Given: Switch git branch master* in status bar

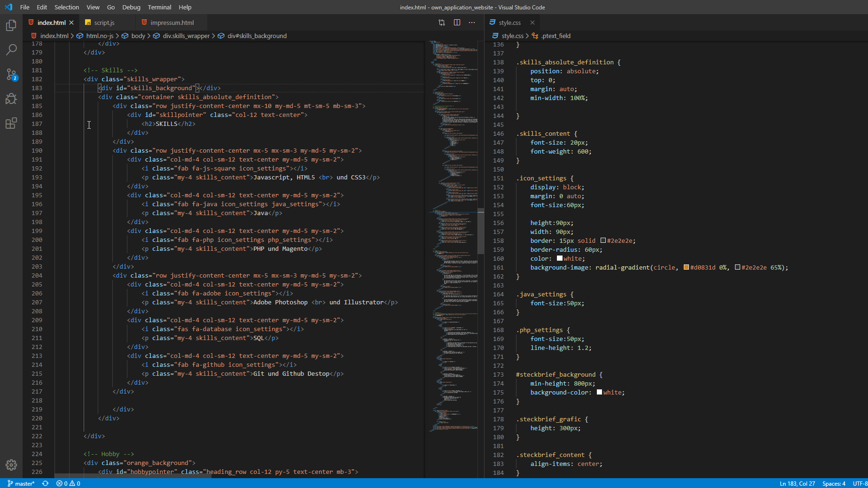Looking at the screenshot, I should [21, 483].
